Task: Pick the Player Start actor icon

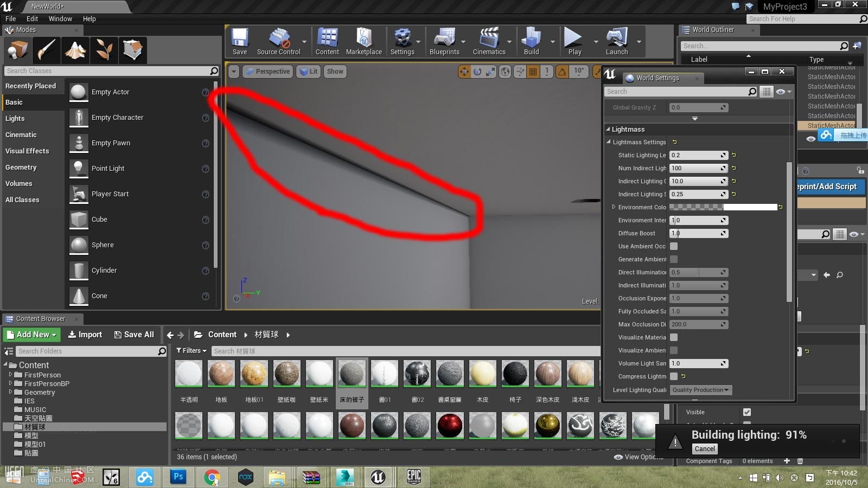Action: click(x=79, y=194)
